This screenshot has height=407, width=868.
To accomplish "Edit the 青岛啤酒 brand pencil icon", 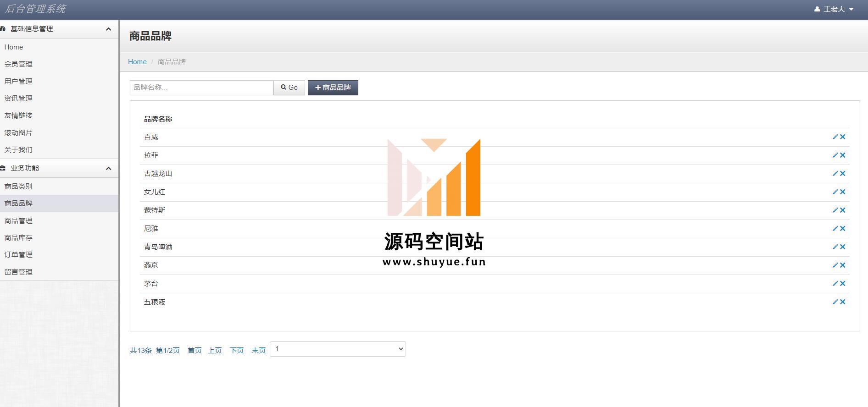I will coord(835,247).
